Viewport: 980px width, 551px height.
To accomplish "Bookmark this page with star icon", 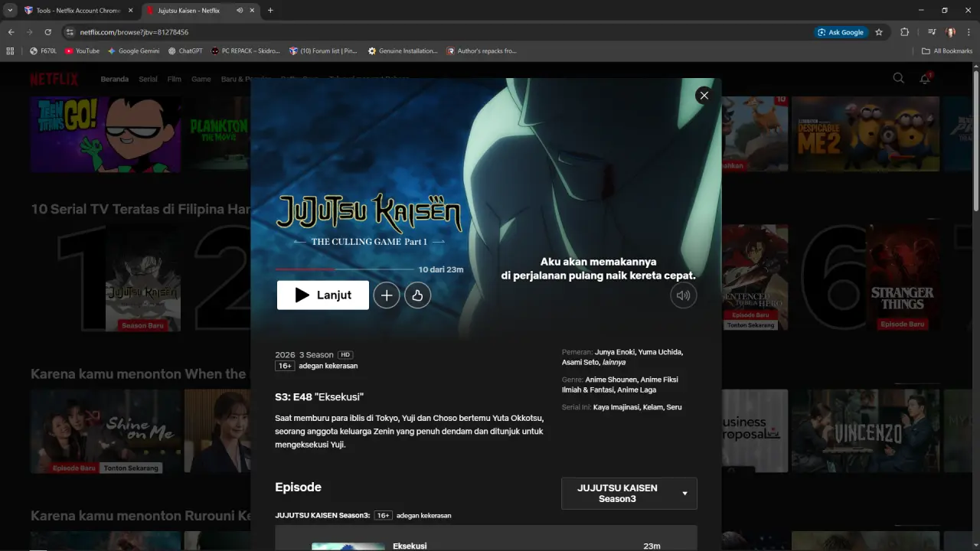I will click(879, 32).
